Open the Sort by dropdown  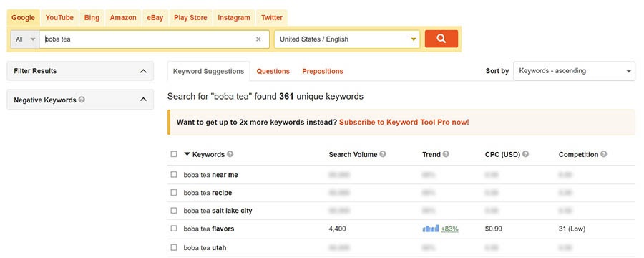(x=574, y=71)
